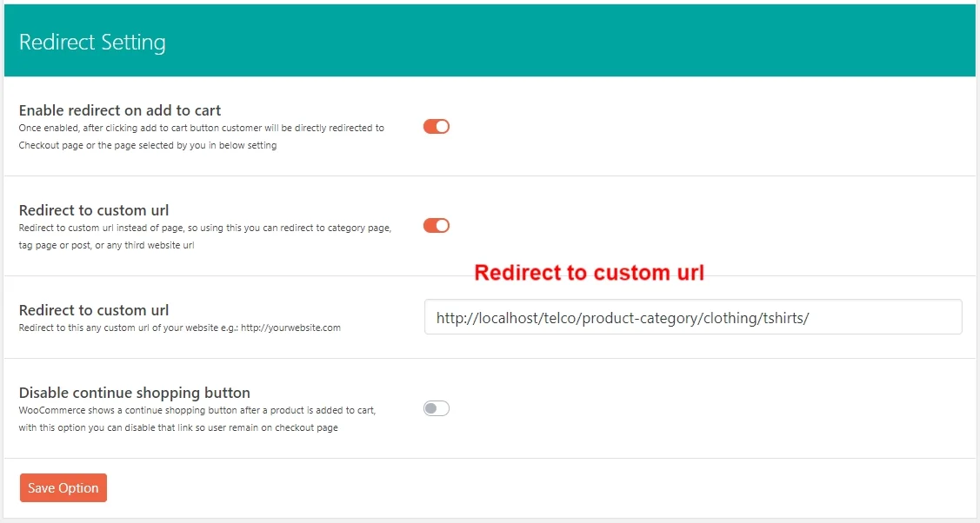Turn off the "Redirect to custom url" toggle
Screen dimensions: 980x523
click(436, 225)
